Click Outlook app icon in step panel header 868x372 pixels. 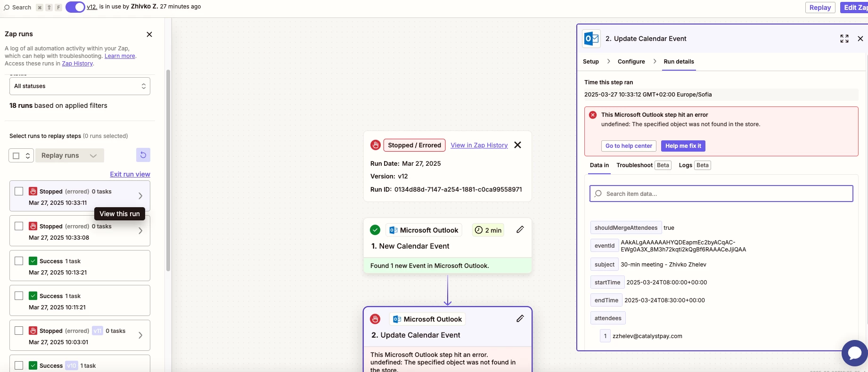pyautogui.click(x=591, y=39)
